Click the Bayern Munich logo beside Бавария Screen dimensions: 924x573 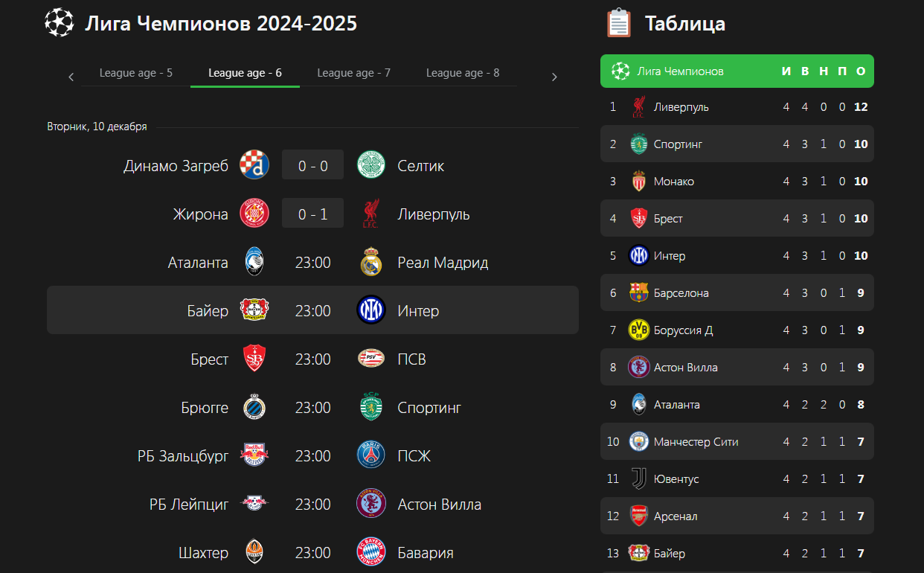pyautogui.click(x=371, y=552)
